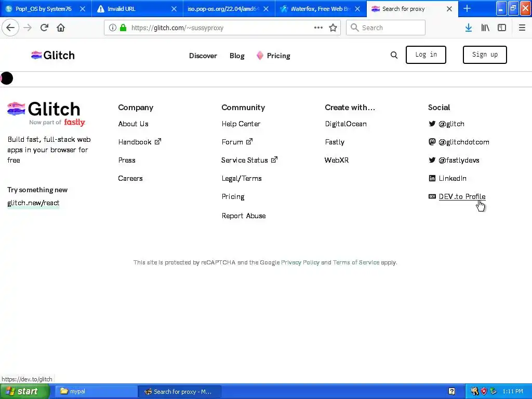
Task: Open the glitch.new/react link
Action: point(33,203)
